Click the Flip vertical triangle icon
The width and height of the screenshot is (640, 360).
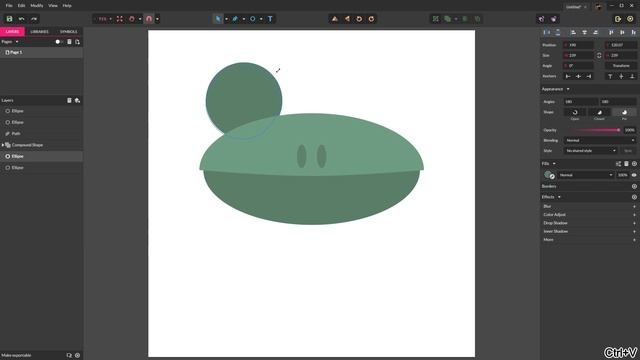(x=335, y=19)
